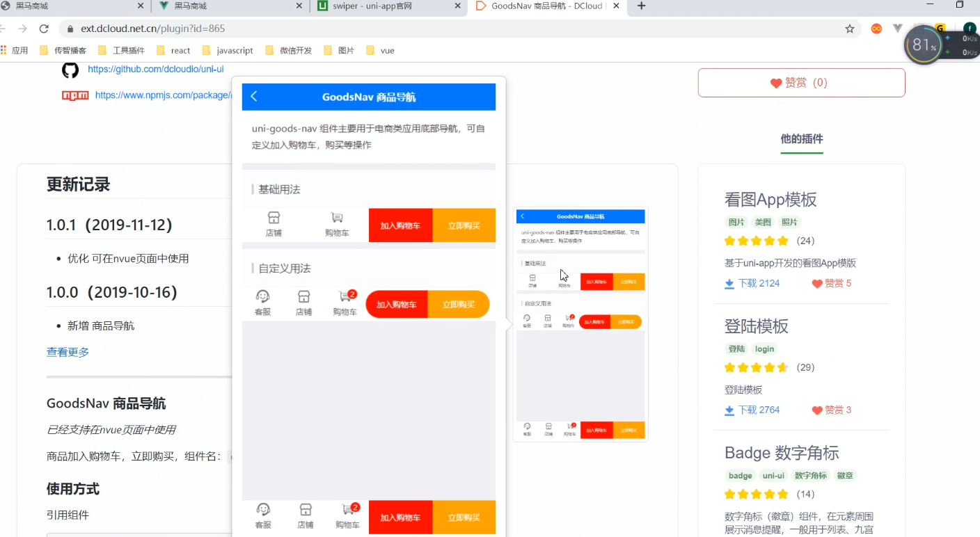This screenshot has height=537, width=980.
Task: Bookmark this page with the star icon
Action: 849,29
